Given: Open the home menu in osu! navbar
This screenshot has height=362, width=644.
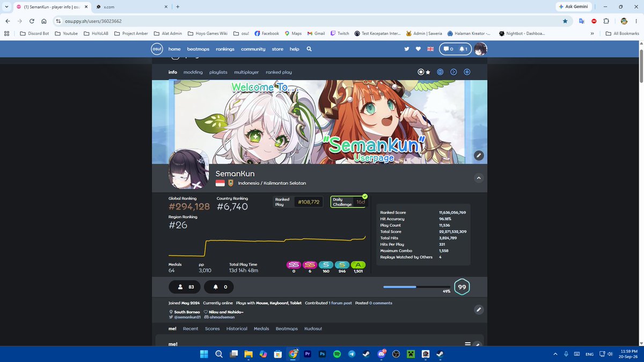Looking at the screenshot, I should (x=174, y=49).
